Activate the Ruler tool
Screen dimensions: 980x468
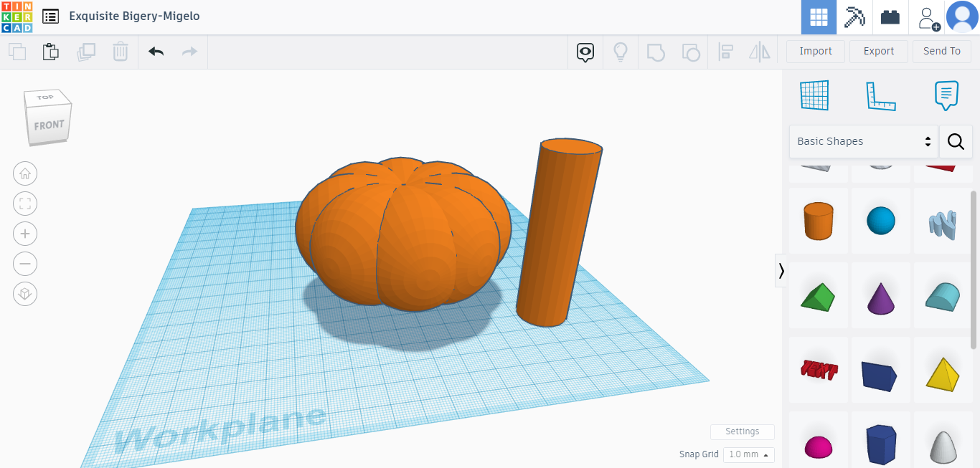click(881, 95)
